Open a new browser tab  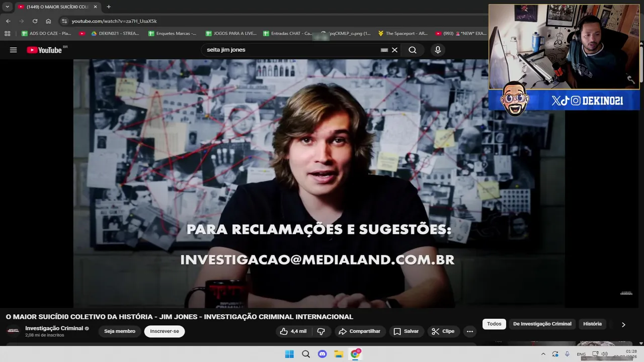point(109,7)
